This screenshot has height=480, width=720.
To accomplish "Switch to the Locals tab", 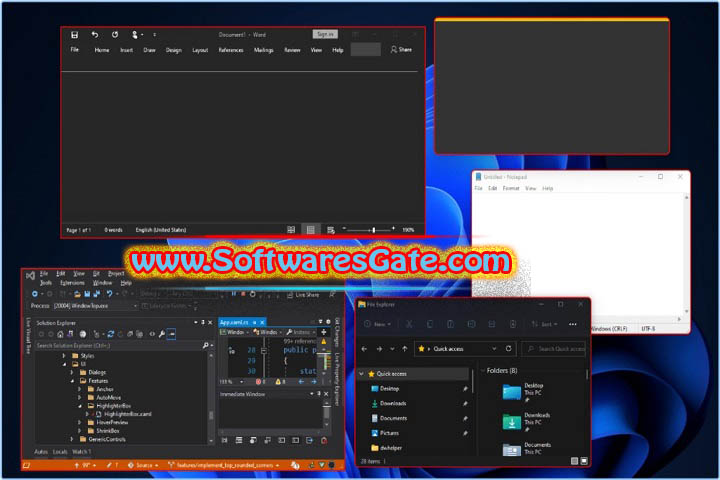I will pyautogui.click(x=60, y=452).
